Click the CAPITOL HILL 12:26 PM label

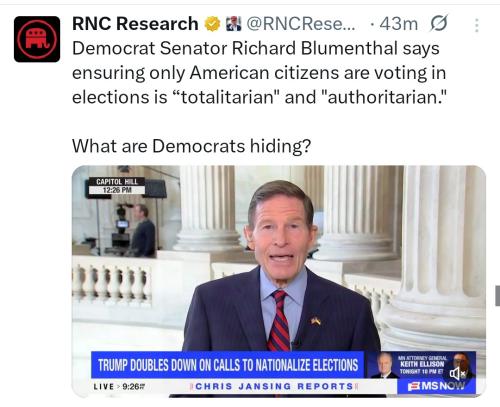click(117, 186)
